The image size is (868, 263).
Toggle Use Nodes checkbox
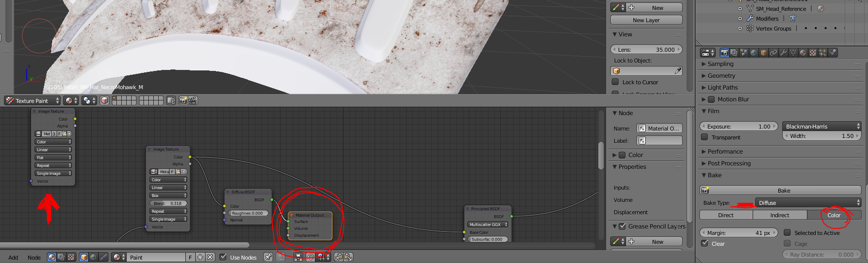(223, 257)
